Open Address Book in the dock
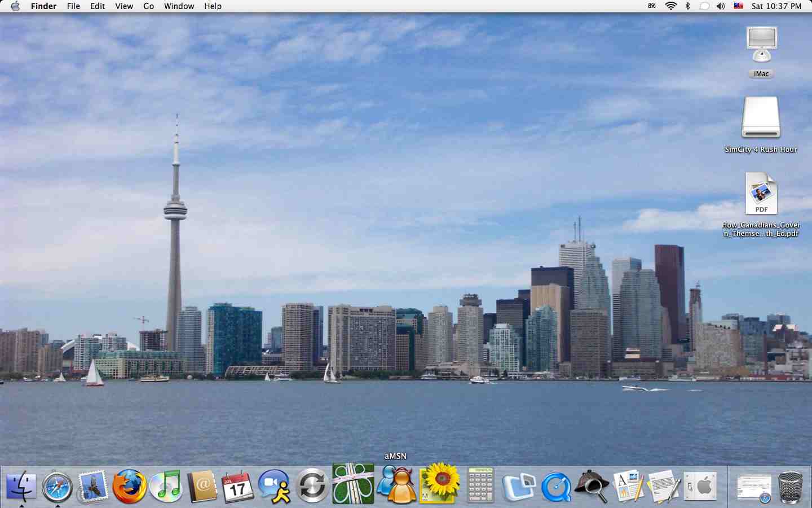The width and height of the screenshot is (812, 508). coord(202,487)
